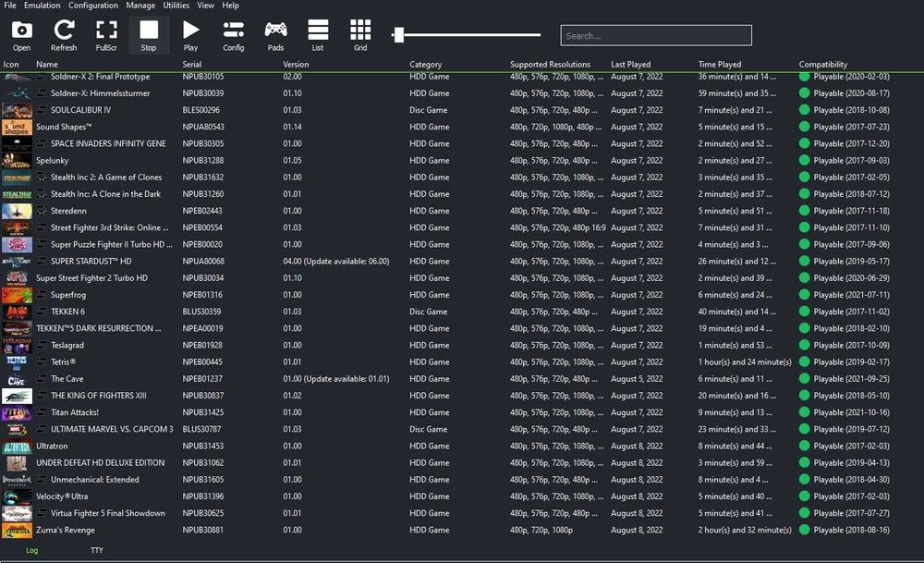Click green compatibility dot for Spelunky

tap(804, 160)
